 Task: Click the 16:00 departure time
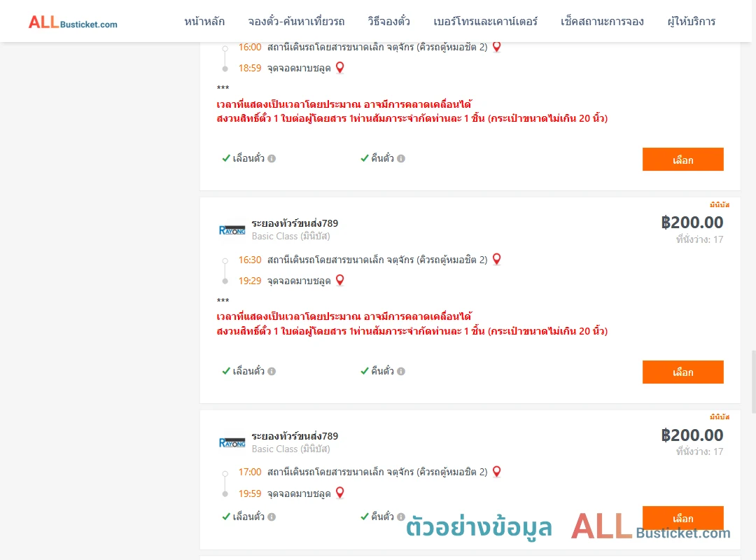250,48
